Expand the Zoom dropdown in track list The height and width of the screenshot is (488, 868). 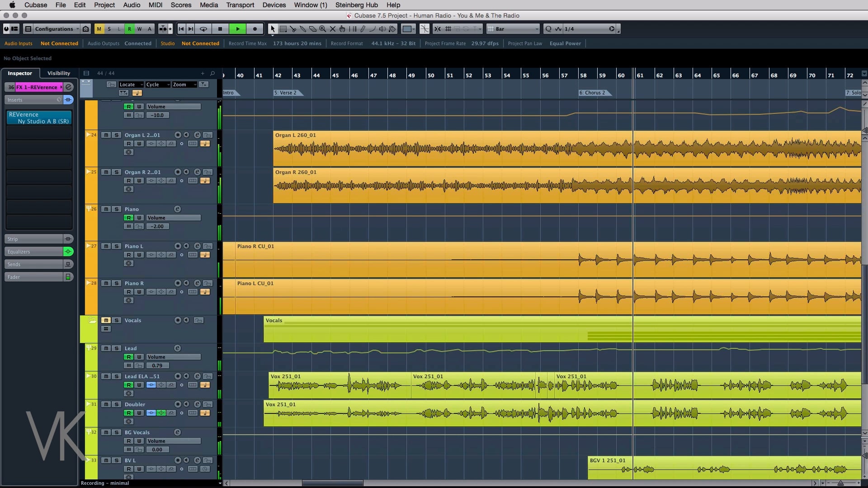pyautogui.click(x=184, y=84)
